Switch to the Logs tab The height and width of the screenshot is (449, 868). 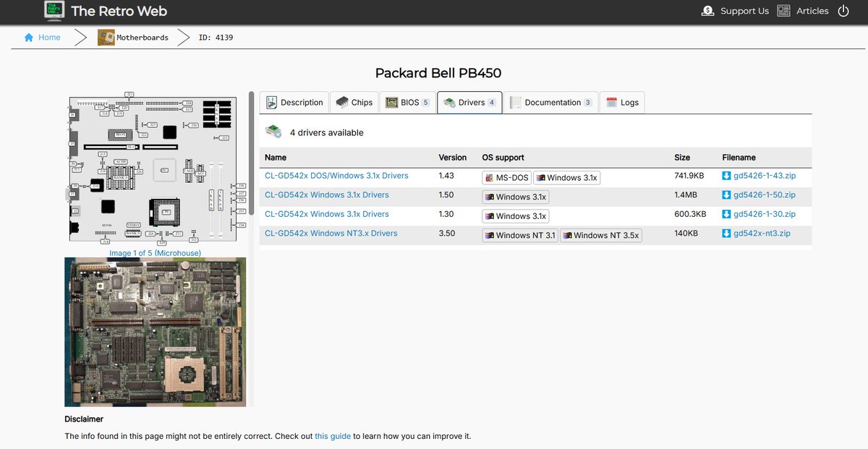pos(622,103)
